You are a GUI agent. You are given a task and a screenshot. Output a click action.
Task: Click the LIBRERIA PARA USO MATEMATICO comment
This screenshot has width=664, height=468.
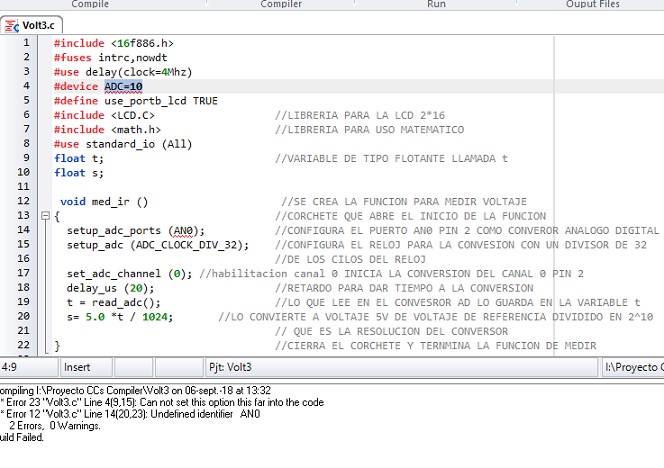[369, 130]
